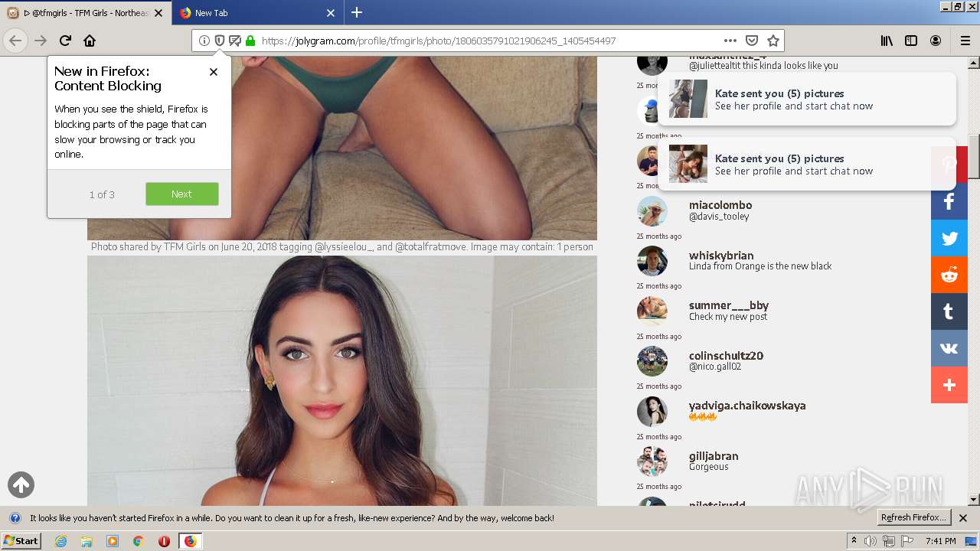Open page actions three-dot menu
This screenshot has height=551, width=980.
click(x=730, y=41)
